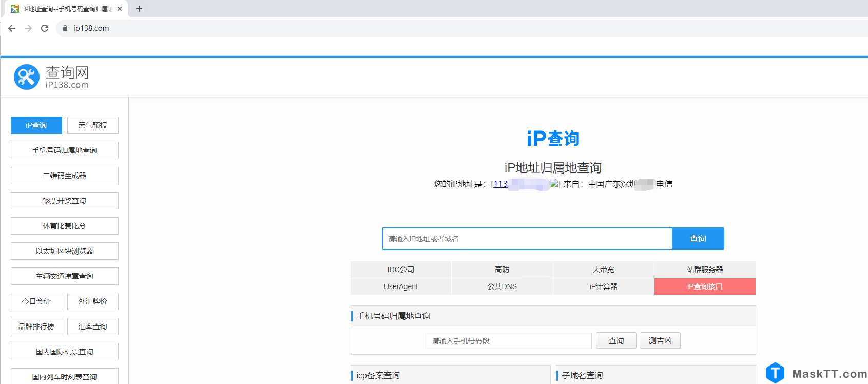This screenshot has width=868, height=384.
Task: Click the 子域名查询 section heading
Action: point(583,375)
